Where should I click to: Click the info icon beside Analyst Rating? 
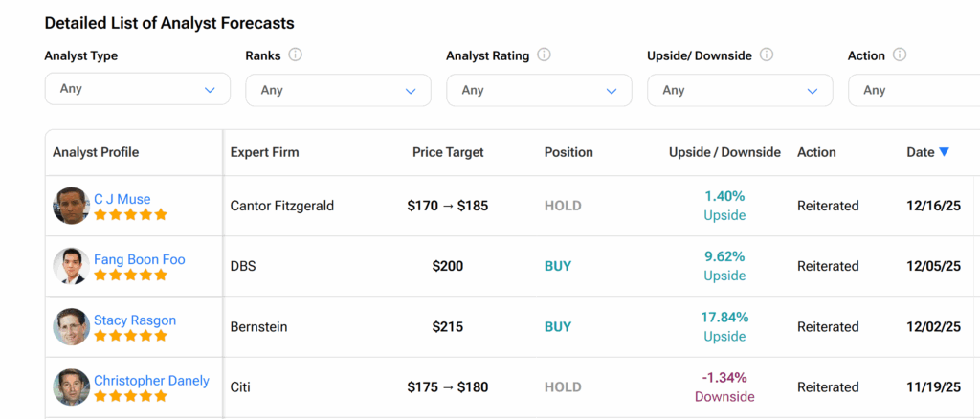point(544,55)
